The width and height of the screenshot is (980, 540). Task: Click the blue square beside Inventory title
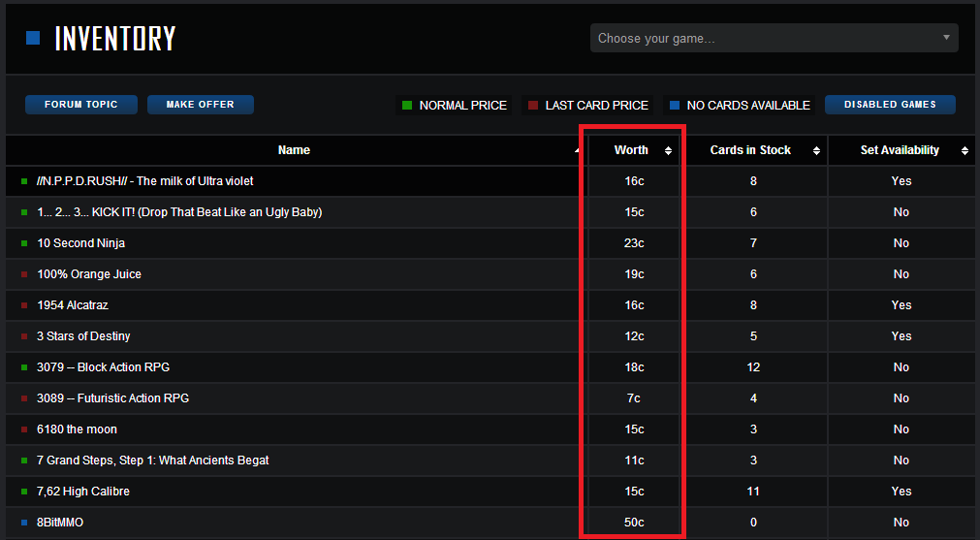coord(33,38)
